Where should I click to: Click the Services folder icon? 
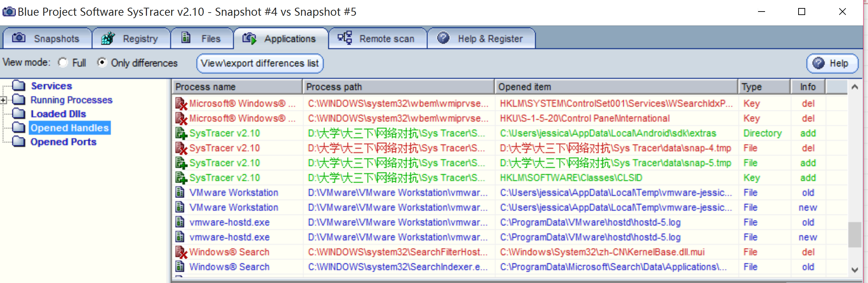[19, 86]
